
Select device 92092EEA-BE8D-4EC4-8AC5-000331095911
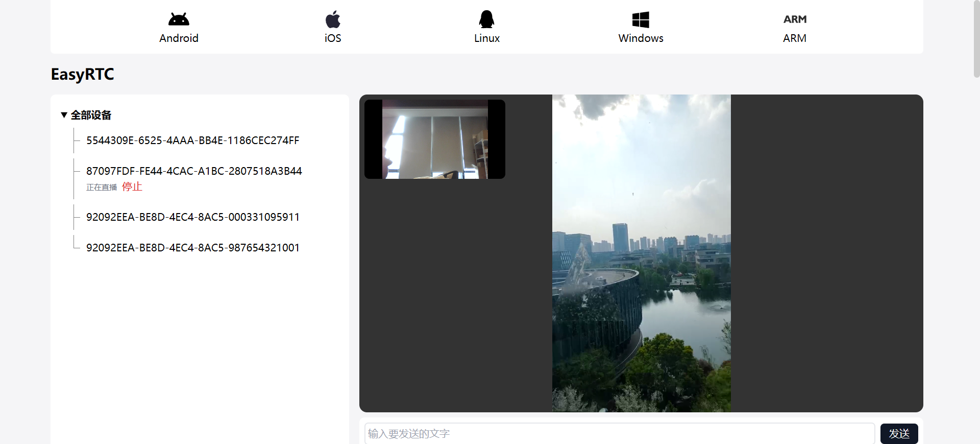[x=192, y=217]
